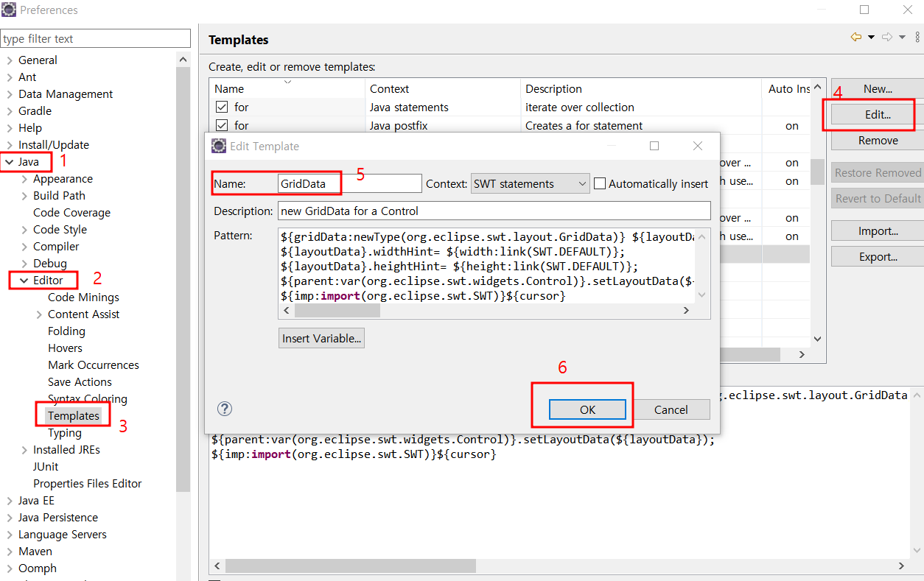The width and height of the screenshot is (924, 581).
Task: Click Preview pane horizontal scrollbar thumb
Action: point(351,566)
